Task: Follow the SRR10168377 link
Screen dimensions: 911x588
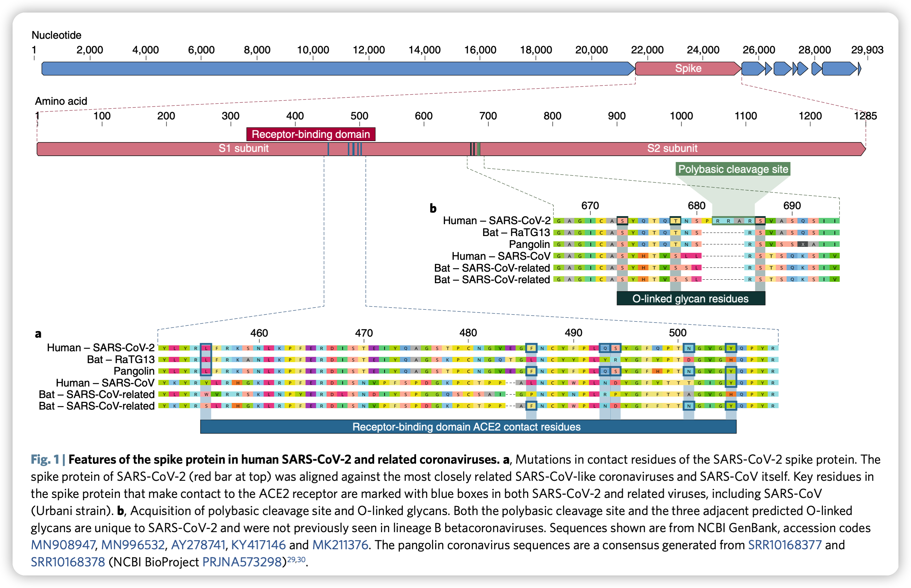Action: 784,545
